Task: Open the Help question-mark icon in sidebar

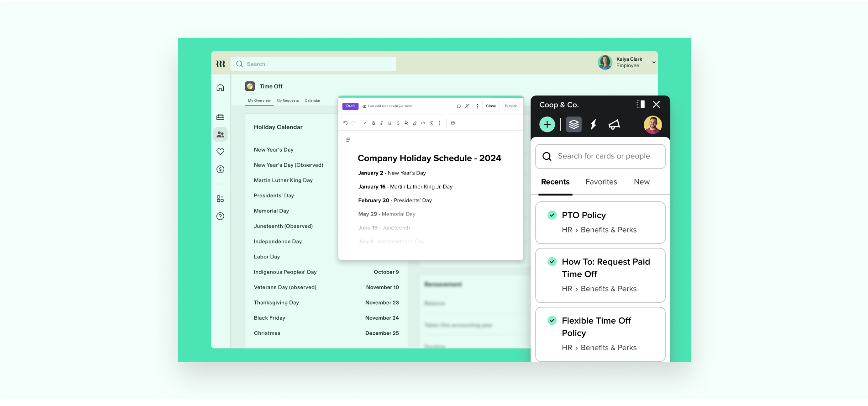Action: 220,216
